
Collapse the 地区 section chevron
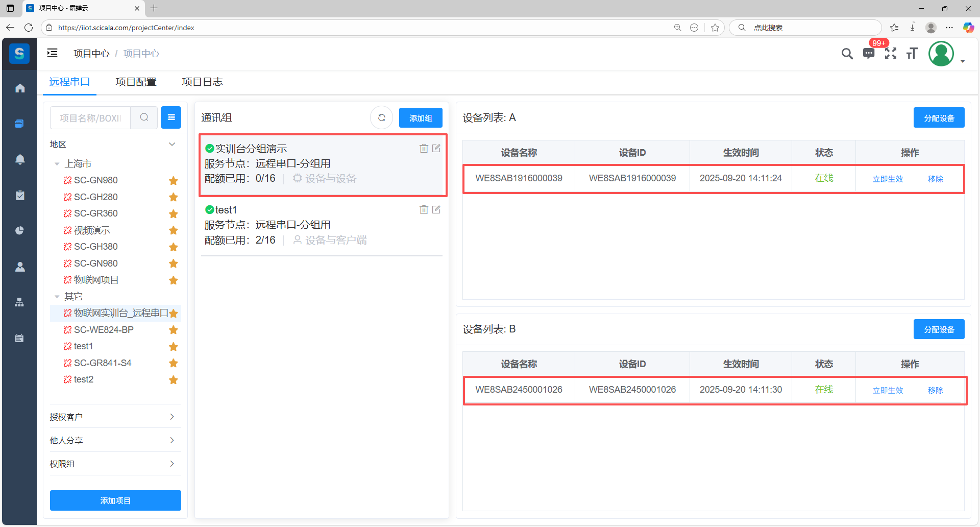coord(172,145)
